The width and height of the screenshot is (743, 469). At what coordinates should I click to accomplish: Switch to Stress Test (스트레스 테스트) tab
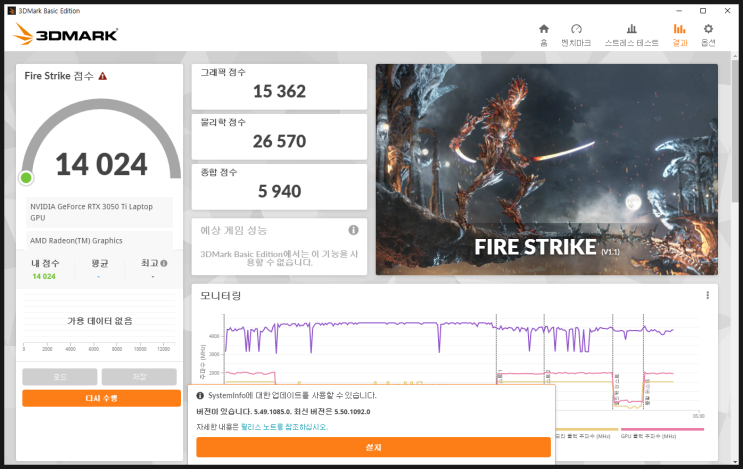631,36
